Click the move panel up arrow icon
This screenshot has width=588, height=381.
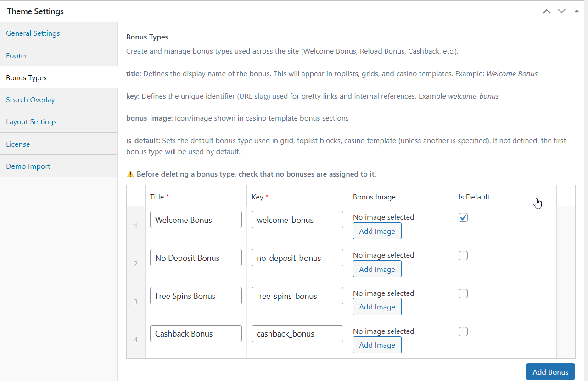[546, 11]
